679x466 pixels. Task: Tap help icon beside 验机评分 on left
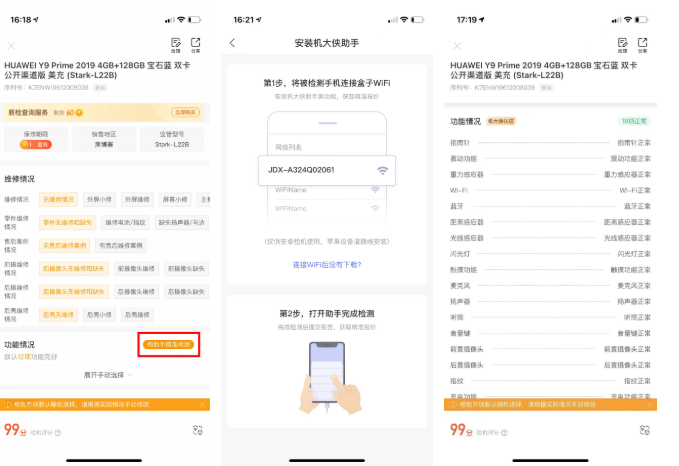(x=58, y=432)
